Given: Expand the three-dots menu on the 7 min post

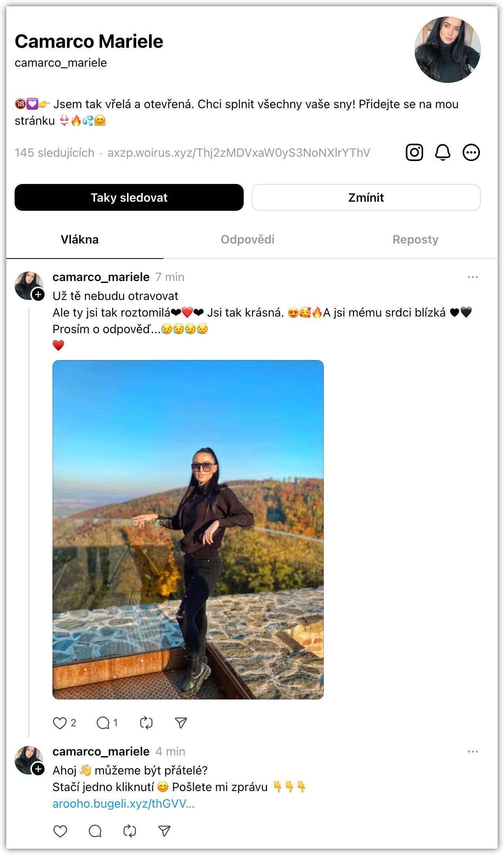Looking at the screenshot, I should (472, 277).
